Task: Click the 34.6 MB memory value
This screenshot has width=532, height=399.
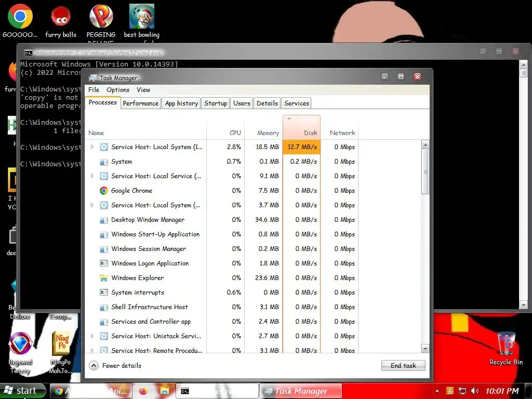Action: 267,220
